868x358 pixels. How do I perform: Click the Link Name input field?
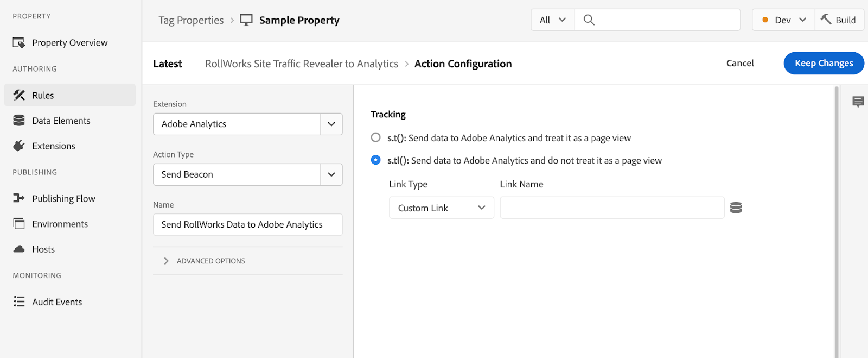pos(612,208)
